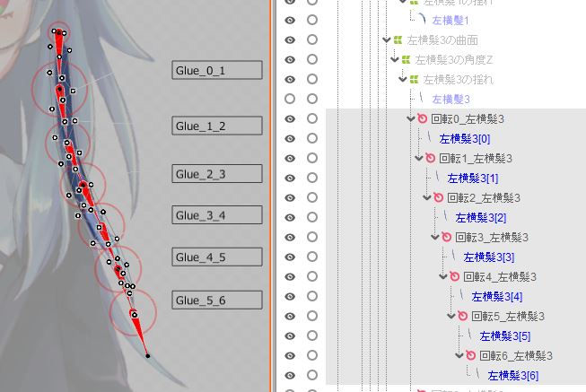
Task: Toggle the lock circle for 回転6_左横髪3
Action: [312, 355]
